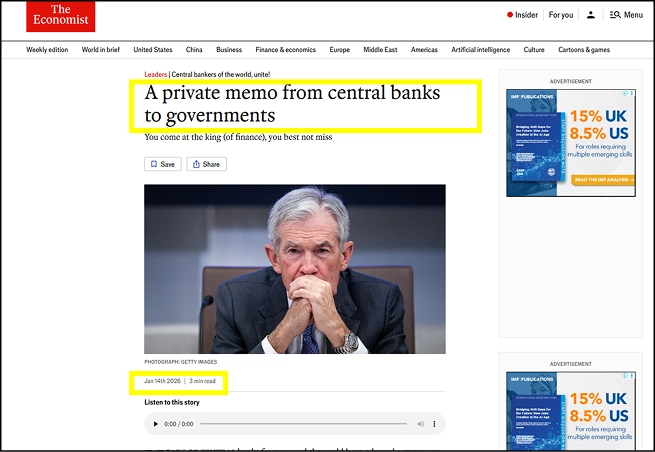Click the article lead photograph

coord(295,269)
